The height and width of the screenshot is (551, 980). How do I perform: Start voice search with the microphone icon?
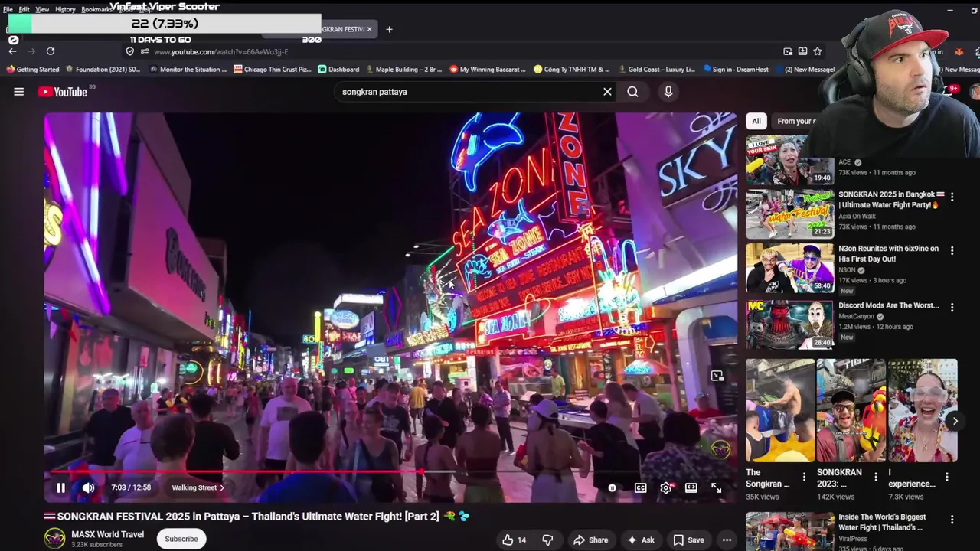668,92
